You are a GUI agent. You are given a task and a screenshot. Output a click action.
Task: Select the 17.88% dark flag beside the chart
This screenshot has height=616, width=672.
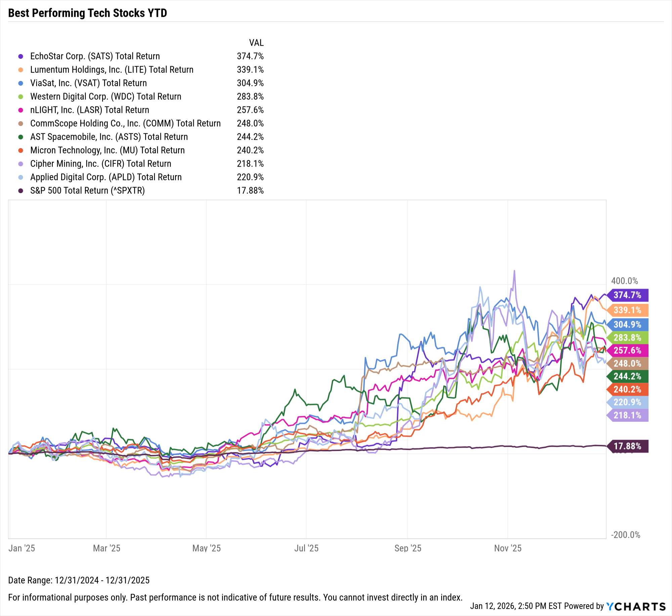tap(627, 446)
